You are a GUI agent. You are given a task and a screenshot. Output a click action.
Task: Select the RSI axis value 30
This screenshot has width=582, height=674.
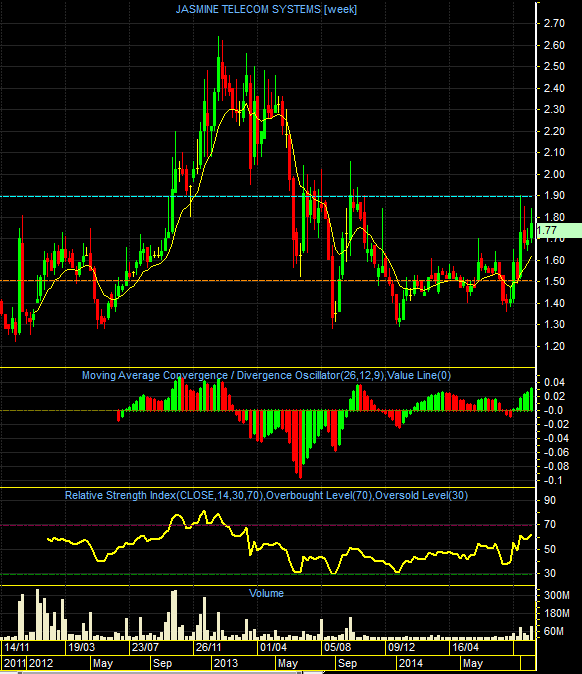tap(550, 573)
